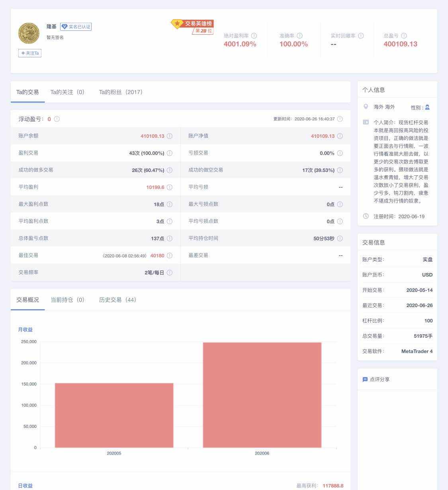448x490 pixels.
Task: Show info for 总盈亏
Action: (404, 36)
